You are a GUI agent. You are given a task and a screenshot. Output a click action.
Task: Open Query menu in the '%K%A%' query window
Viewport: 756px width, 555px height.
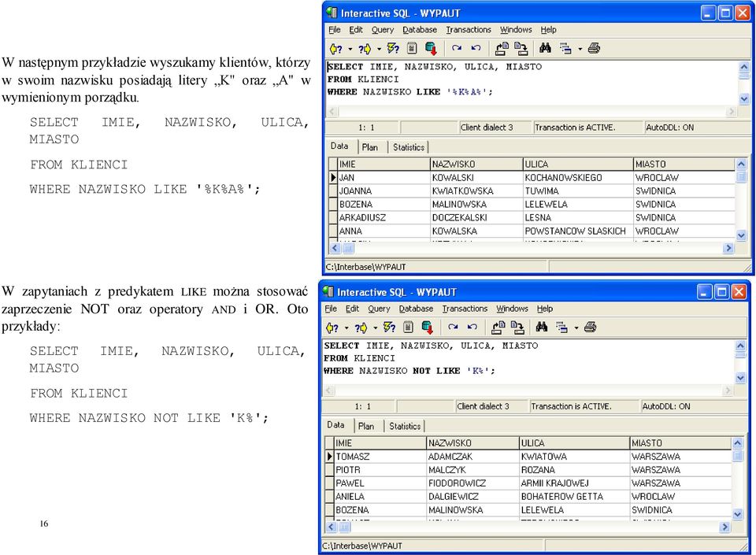coord(383,30)
